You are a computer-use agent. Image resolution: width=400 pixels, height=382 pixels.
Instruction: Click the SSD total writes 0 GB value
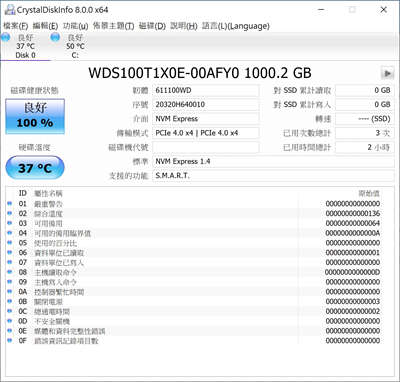365,105
